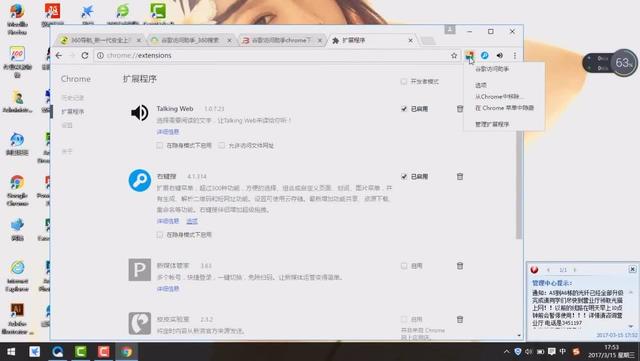Choose Hide in Chrome menu entry

[x=504, y=108]
